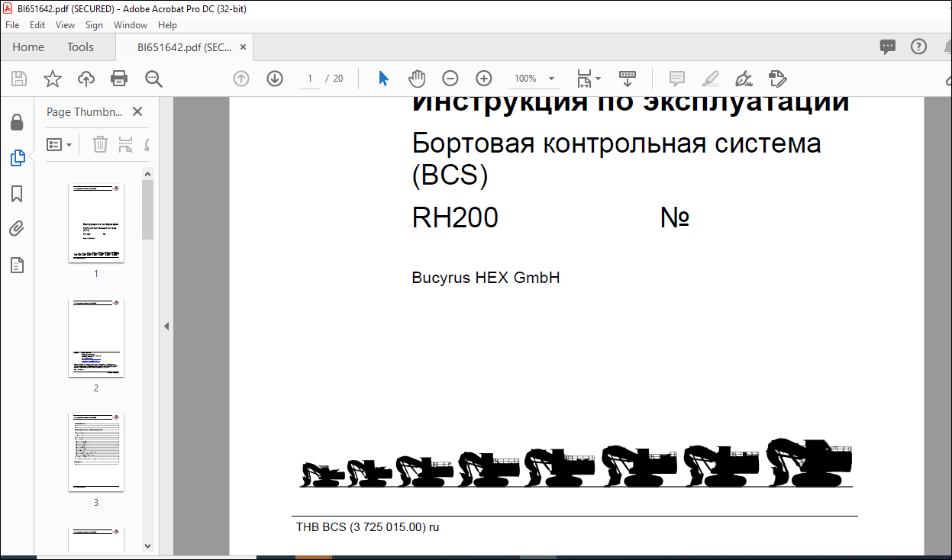Image resolution: width=952 pixels, height=560 pixels.
Task: Click thumbnail panel scroll down arrow
Action: pos(148,546)
